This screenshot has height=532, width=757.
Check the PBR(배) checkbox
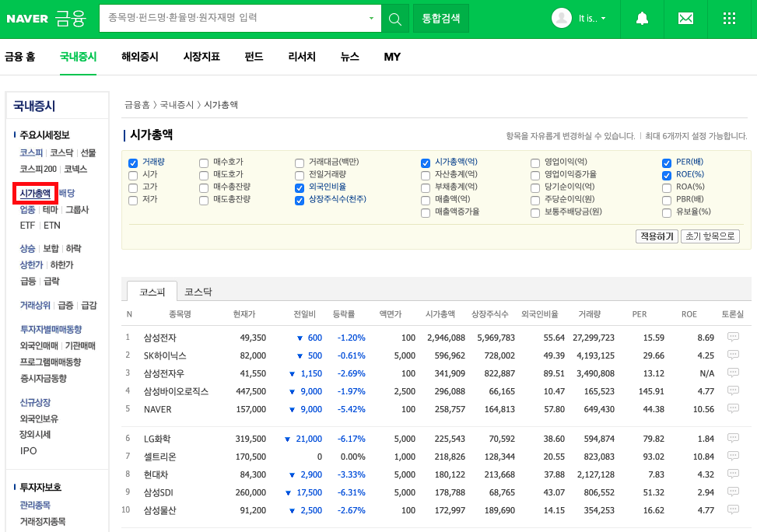(667, 200)
